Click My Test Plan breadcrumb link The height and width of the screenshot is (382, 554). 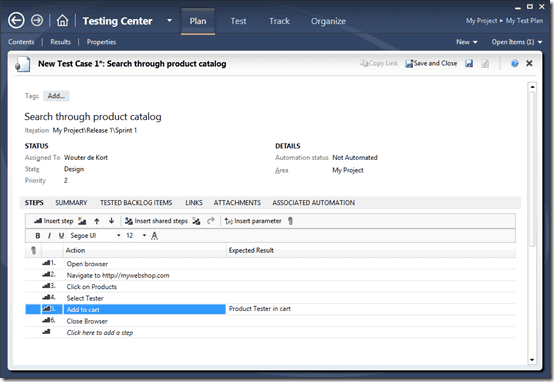(x=524, y=21)
